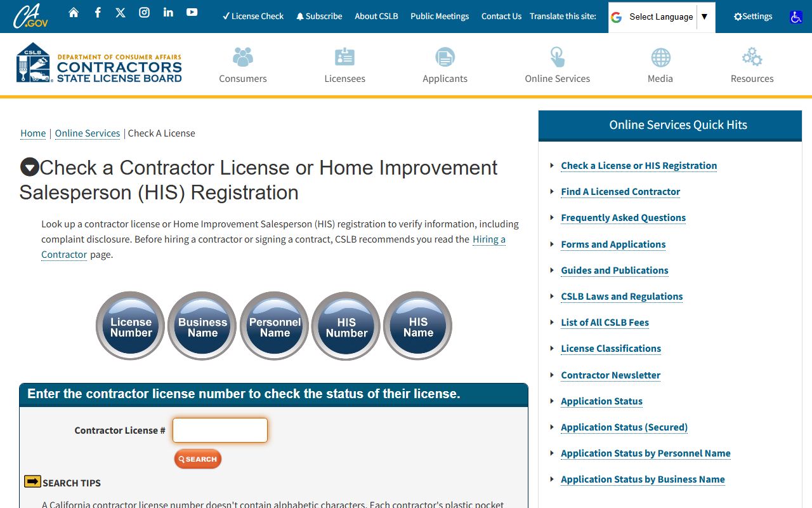Open CSLB Instagram icon
812x508 pixels.
point(144,12)
